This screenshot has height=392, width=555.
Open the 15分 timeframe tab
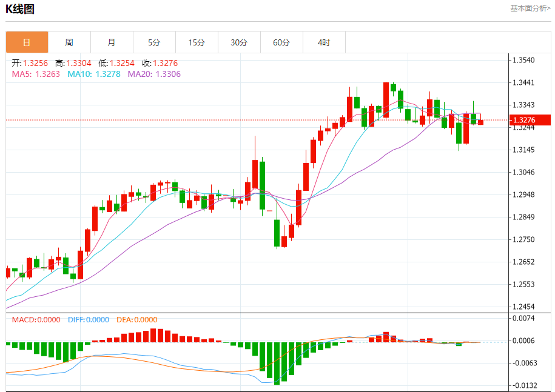(197, 42)
